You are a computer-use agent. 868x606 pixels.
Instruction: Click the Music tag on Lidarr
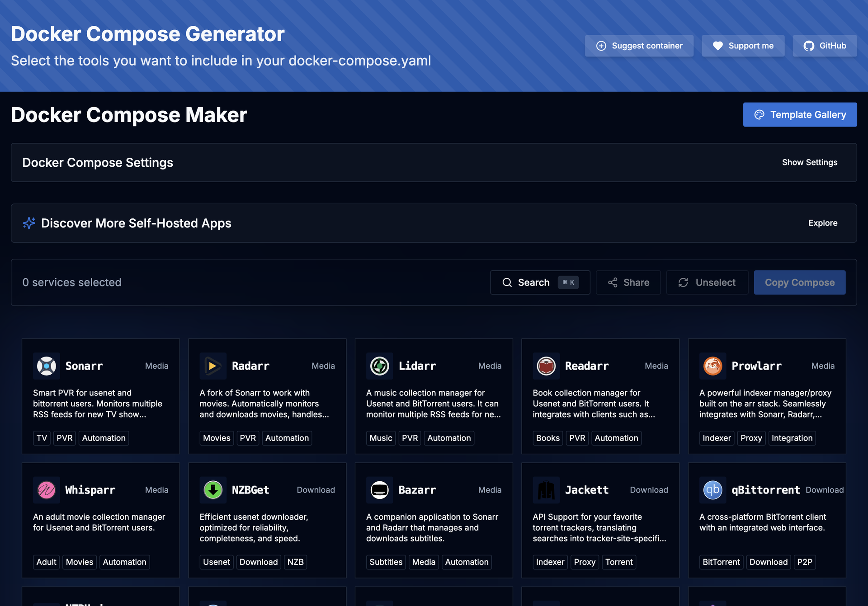click(381, 438)
